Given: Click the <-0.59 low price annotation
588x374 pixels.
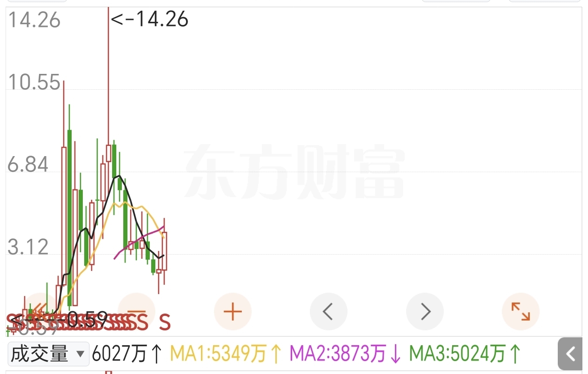Looking at the screenshot, I should 60,320.
